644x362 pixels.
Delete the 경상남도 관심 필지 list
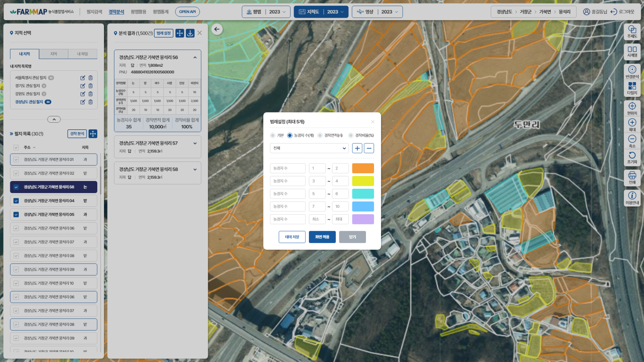pyautogui.click(x=91, y=102)
